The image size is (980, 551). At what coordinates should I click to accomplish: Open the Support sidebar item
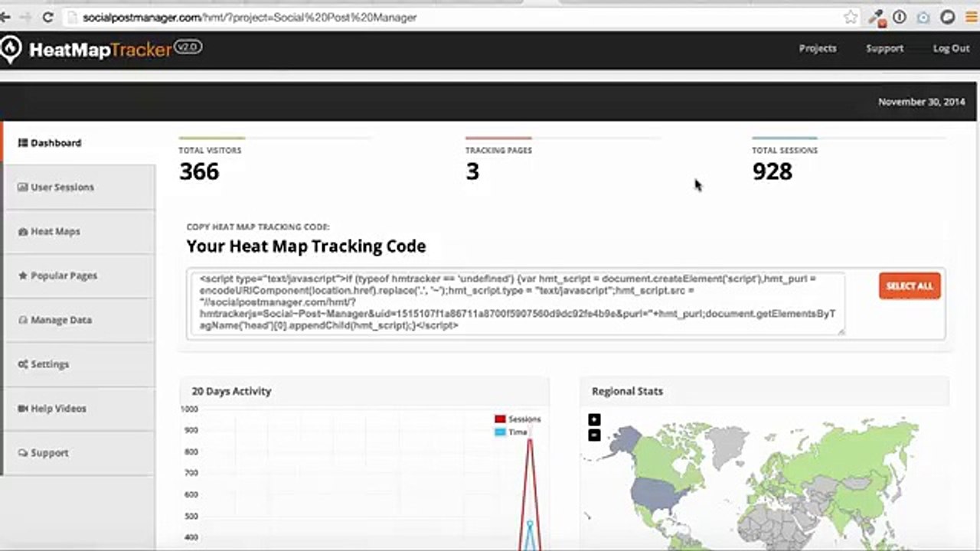(78, 453)
